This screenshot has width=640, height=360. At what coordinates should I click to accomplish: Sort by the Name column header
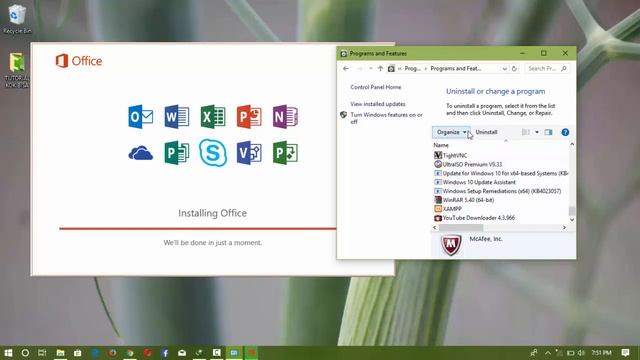click(441, 145)
